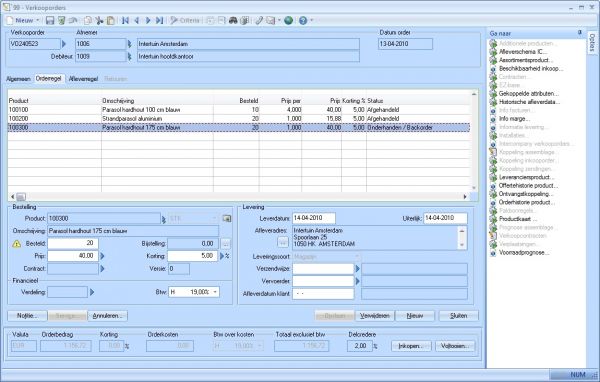Click the Nieuw document icon in toolbar
Viewport: 600px width, 382px height.
10,20
